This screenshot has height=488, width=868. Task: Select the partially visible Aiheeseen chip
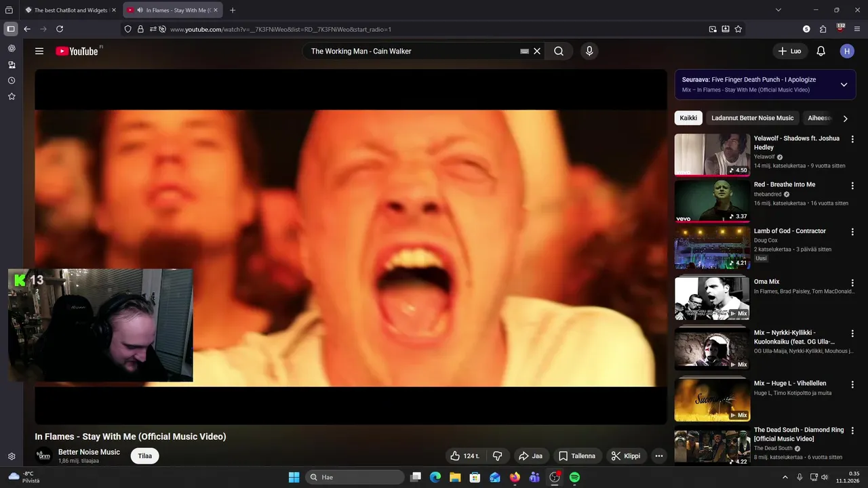(x=818, y=118)
